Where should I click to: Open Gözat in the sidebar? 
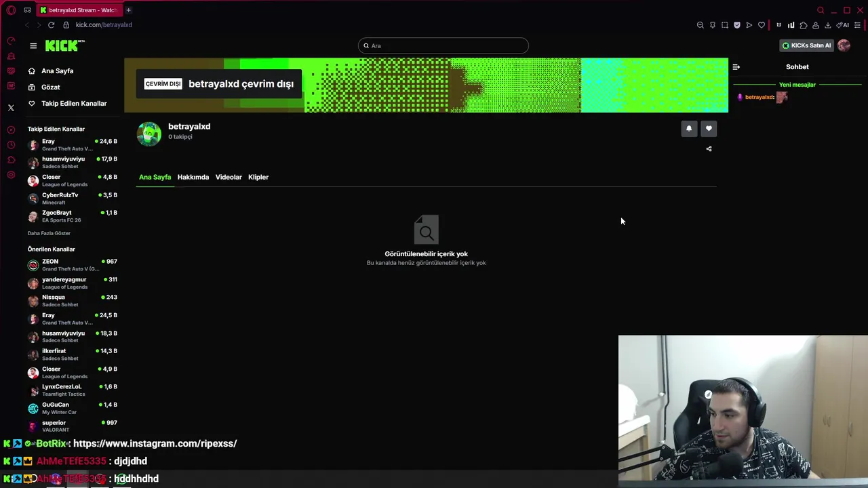click(44, 87)
